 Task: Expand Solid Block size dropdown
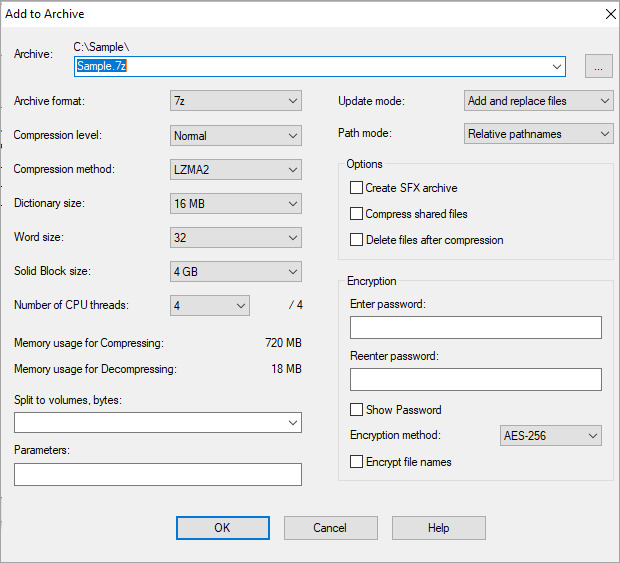(x=236, y=272)
